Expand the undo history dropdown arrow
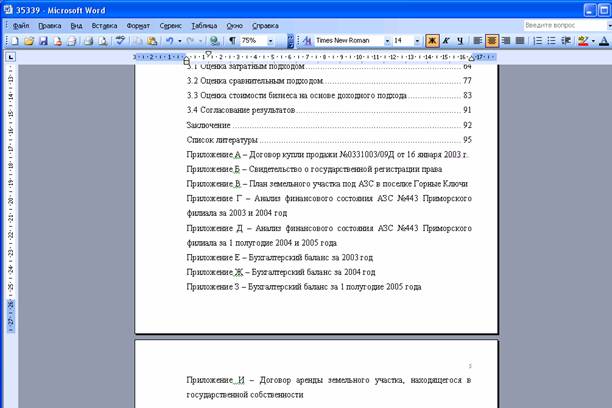The image size is (612, 408). pyautogui.click(x=180, y=41)
